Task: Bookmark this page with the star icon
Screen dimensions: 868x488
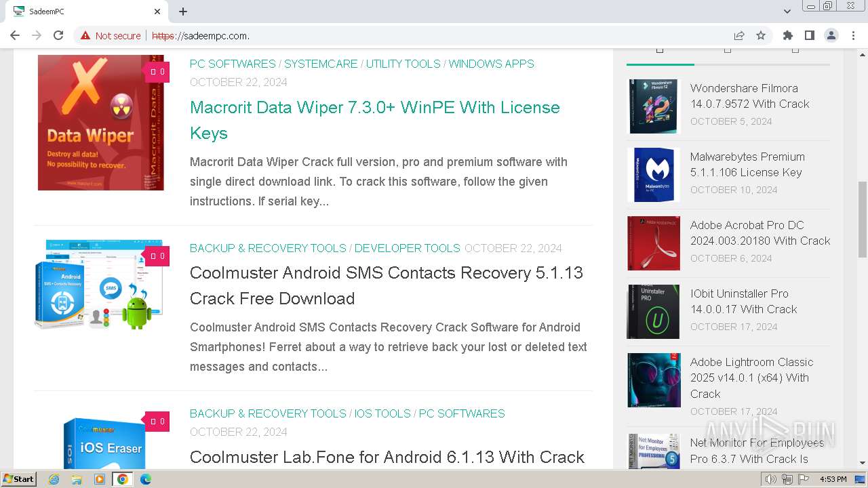Action: click(761, 35)
